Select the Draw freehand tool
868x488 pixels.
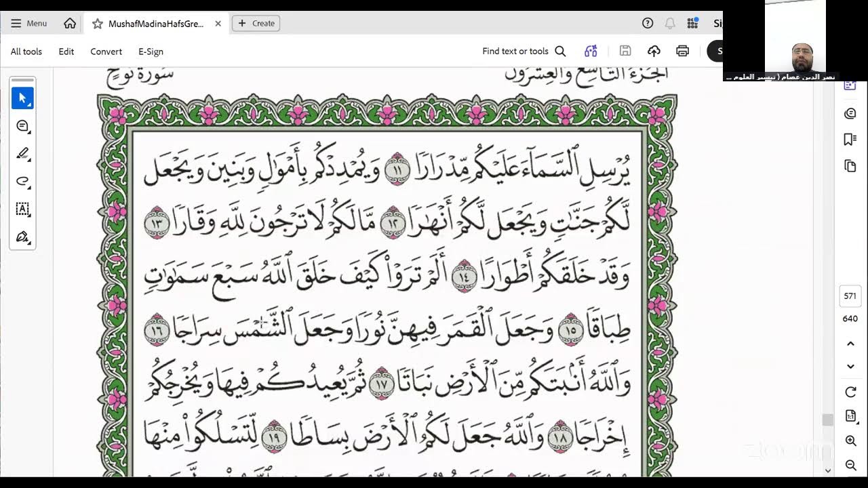[22, 182]
